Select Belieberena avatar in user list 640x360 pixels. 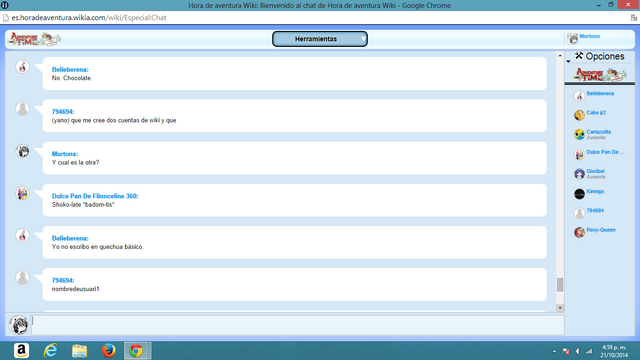[579, 96]
